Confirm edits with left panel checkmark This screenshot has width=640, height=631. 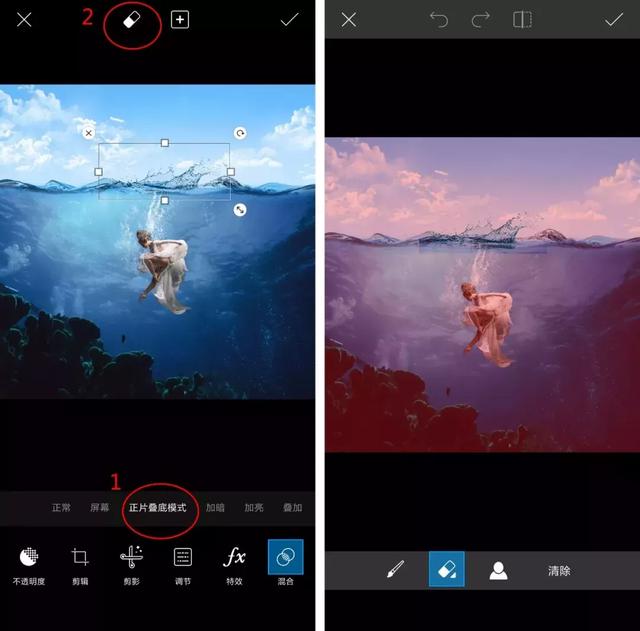click(x=289, y=19)
